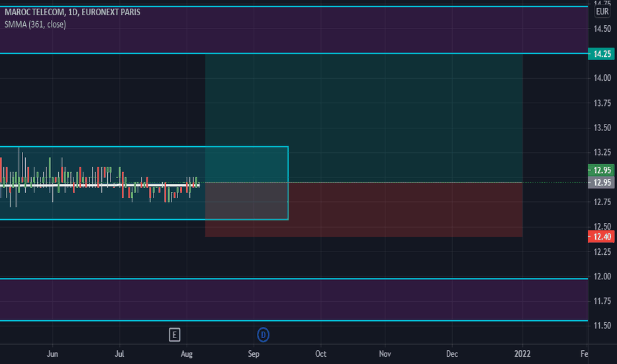The width and height of the screenshot is (617, 364).
Task: Click the Dec label on time axis
Action: click(452, 354)
